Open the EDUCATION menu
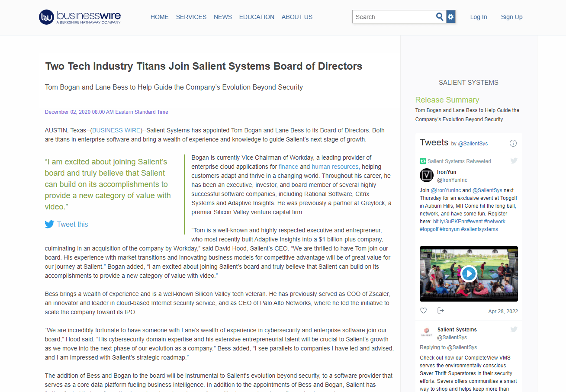566x392 pixels. (257, 17)
